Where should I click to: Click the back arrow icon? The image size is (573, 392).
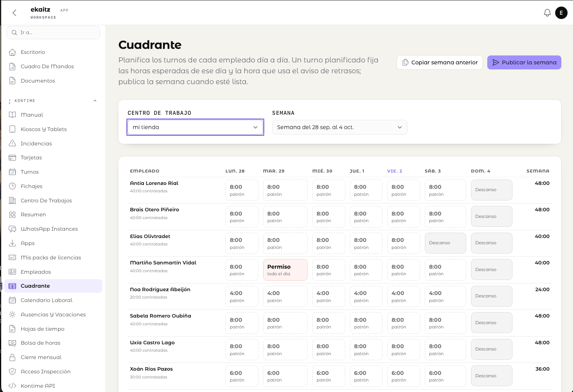[x=14, y=13]
